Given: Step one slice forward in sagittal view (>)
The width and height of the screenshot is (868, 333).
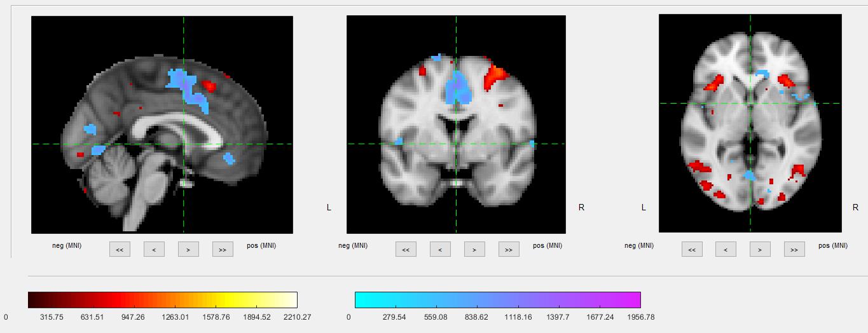Looking at the screenshot, I should pyautogui.click(x=188, y=249).
